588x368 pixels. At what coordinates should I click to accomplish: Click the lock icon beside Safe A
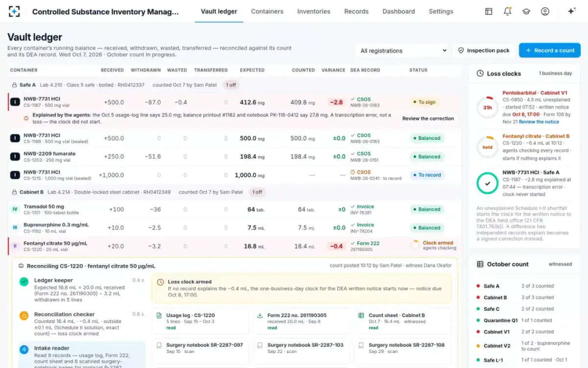[x=14, y=85]
